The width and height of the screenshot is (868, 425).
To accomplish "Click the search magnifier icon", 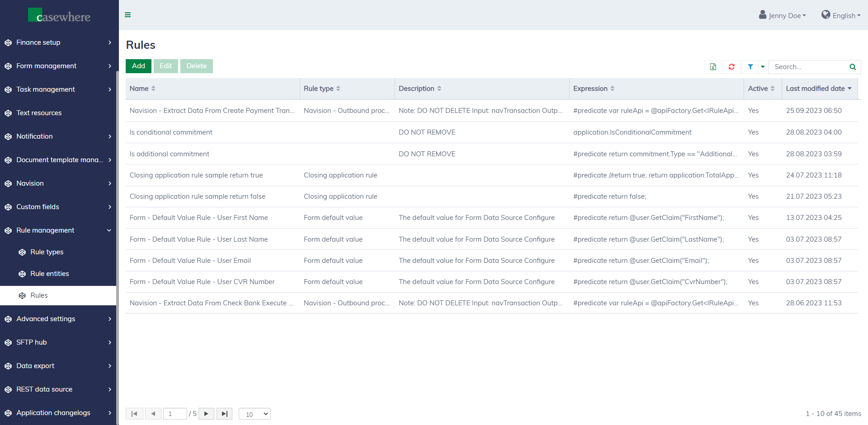I will (x=853, y=67).
